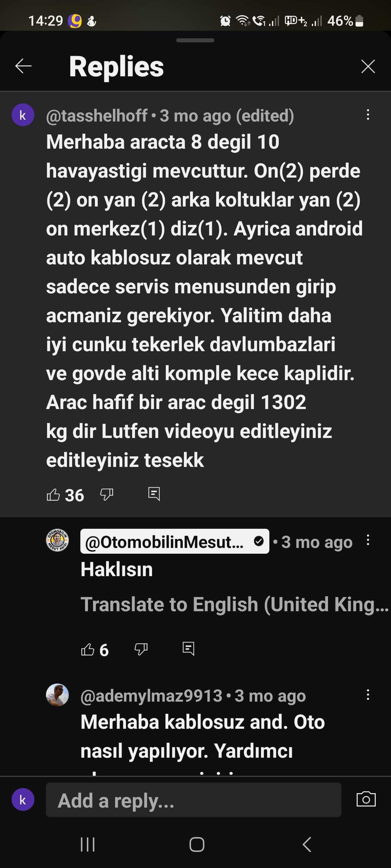Go back using the Replies arrow
This screenshot has height=868, width=391.
point(24,66)
